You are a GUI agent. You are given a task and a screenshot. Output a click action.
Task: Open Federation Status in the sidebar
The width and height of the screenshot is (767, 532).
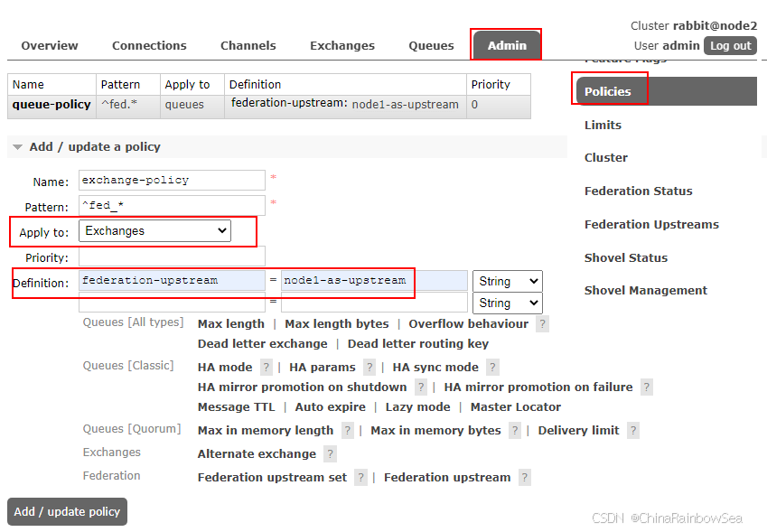point(638,191)
